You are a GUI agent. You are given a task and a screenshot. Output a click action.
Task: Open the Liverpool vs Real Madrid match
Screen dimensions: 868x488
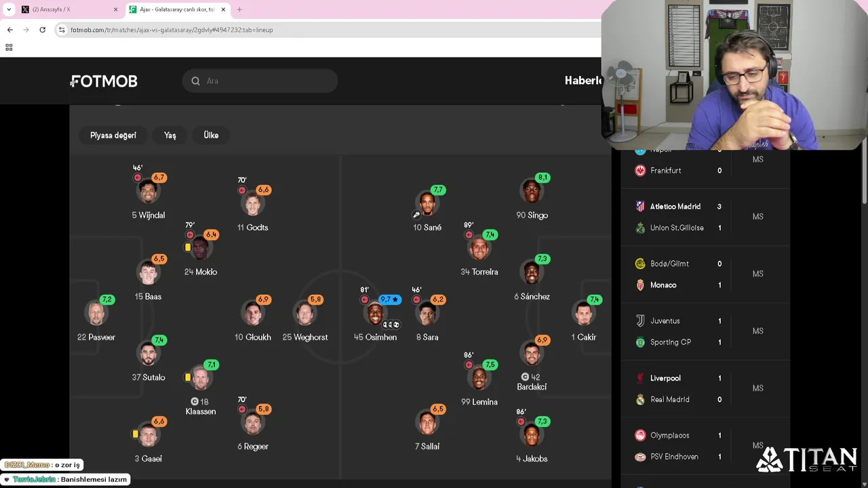[x=705, y=388]
